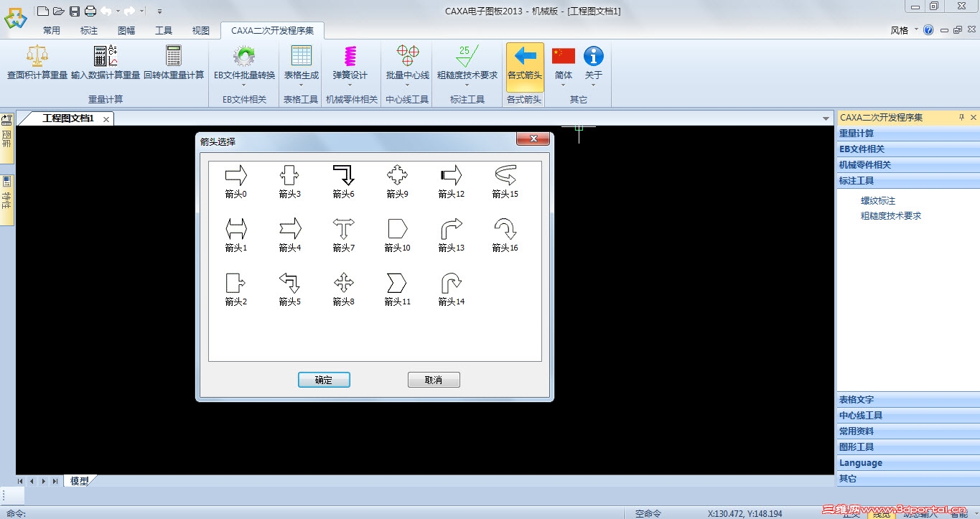The image size is (980, 519).
Task: Select arrow style 箭头10
Action: point(397,235)
